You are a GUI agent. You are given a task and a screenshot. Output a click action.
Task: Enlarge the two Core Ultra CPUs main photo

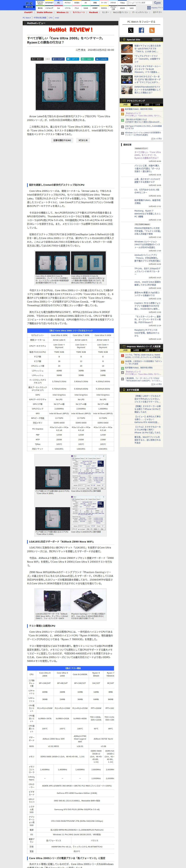click(70, 87)
